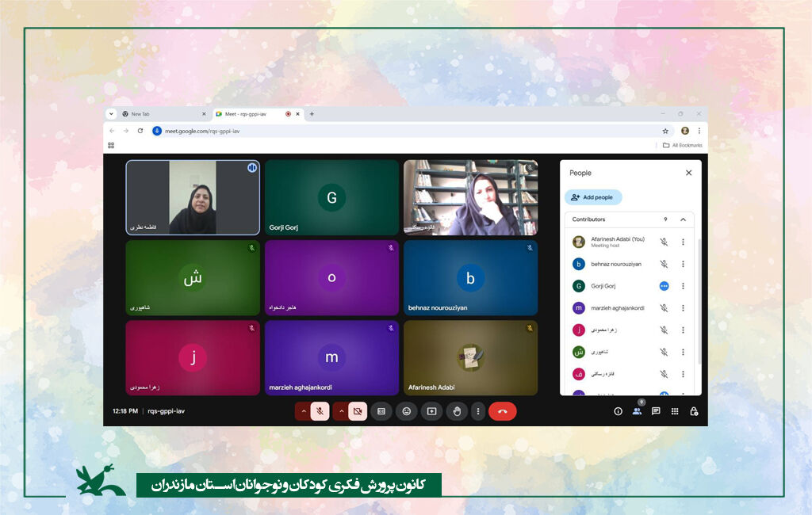Open the Activities grid icon
This screenshot has height=515, width=812.
point(675,411)
